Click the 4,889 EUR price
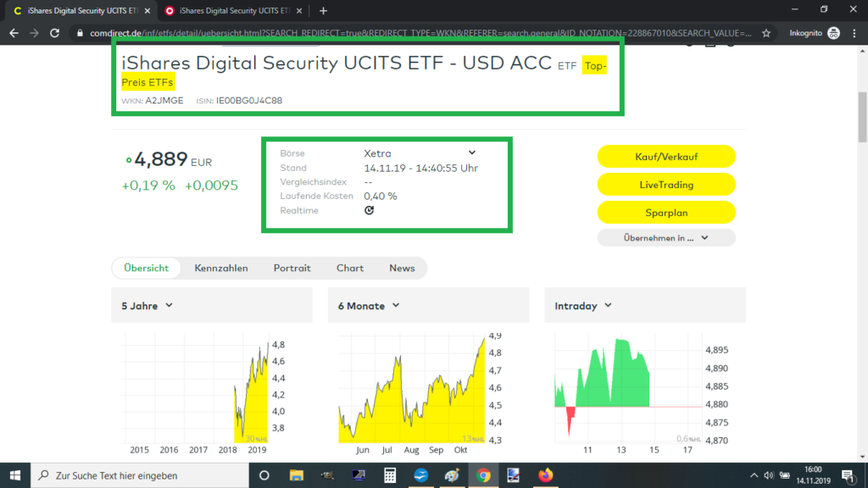Image resolution: width=868 pixels, height=488 pixels. 173,160
